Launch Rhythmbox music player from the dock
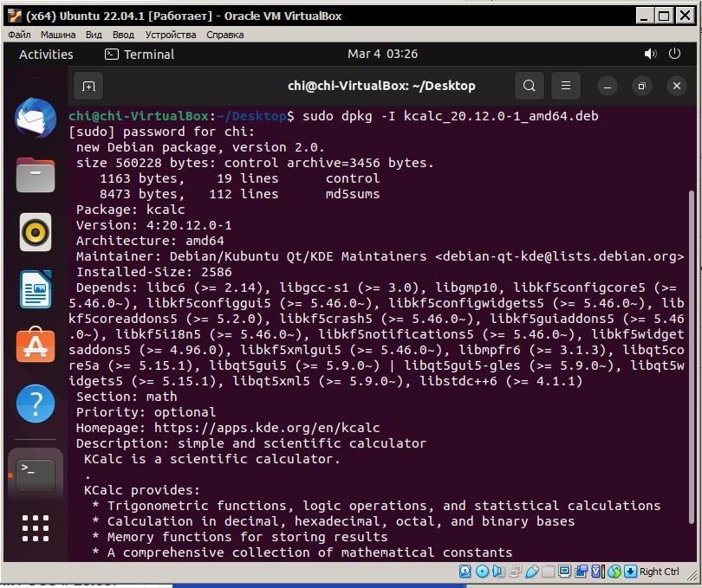 36,232
